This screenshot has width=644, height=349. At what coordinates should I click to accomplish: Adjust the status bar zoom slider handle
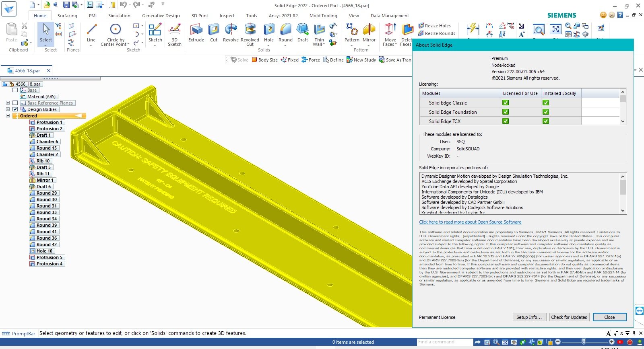tap(584, 342)
